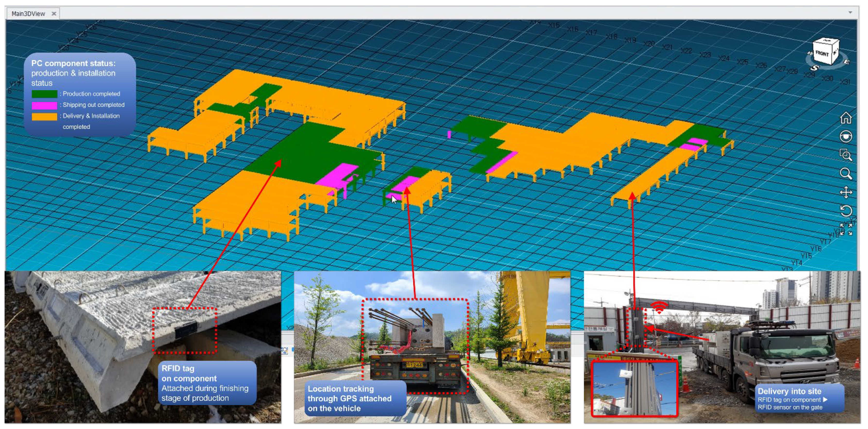This screenshot has width=868, height=429.
Task: Click the Home view icon
Action: 846,118
